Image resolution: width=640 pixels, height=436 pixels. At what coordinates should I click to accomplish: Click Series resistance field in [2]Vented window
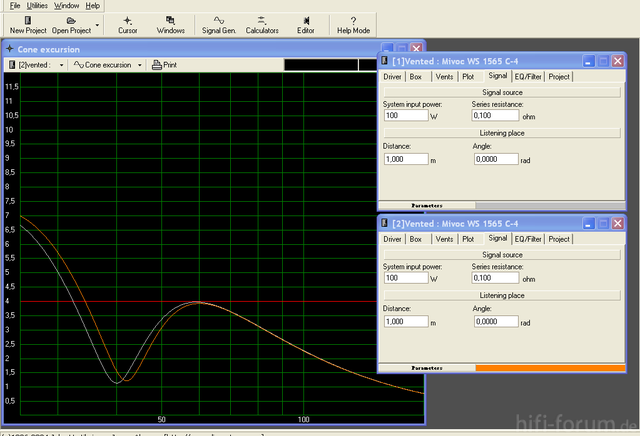pyautogui.click(x=494, y=278)
